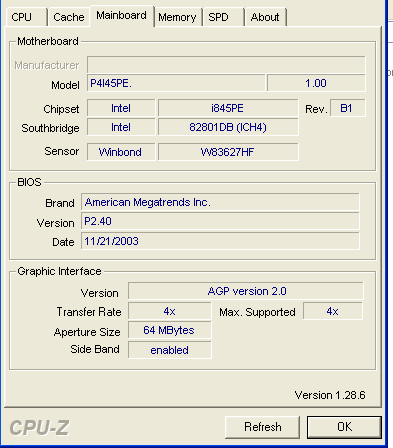Click the chipset value i845PE
The image size is (393, 448).
tap(228, 108)
